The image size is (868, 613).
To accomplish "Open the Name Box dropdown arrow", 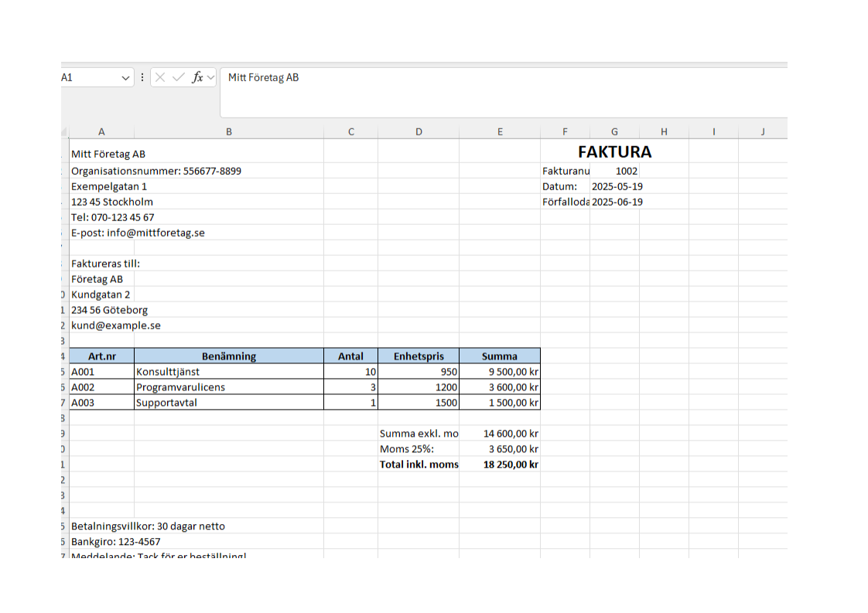I will point(126,78).
